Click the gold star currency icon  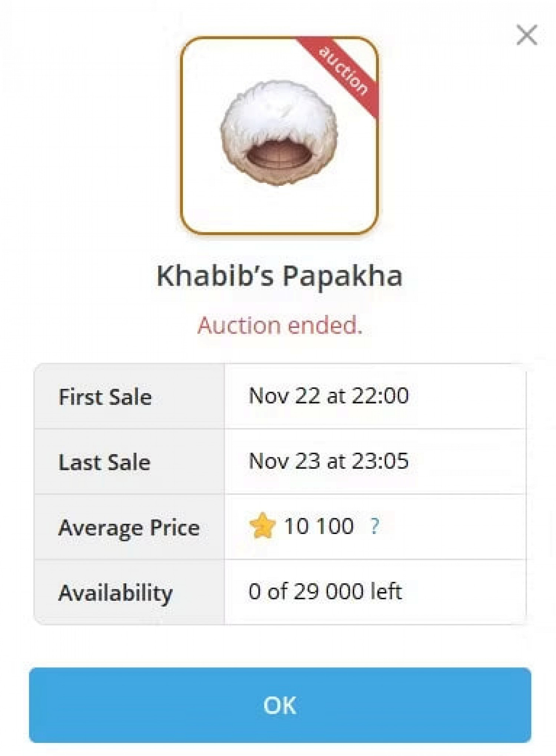click(x=262, y=526)
